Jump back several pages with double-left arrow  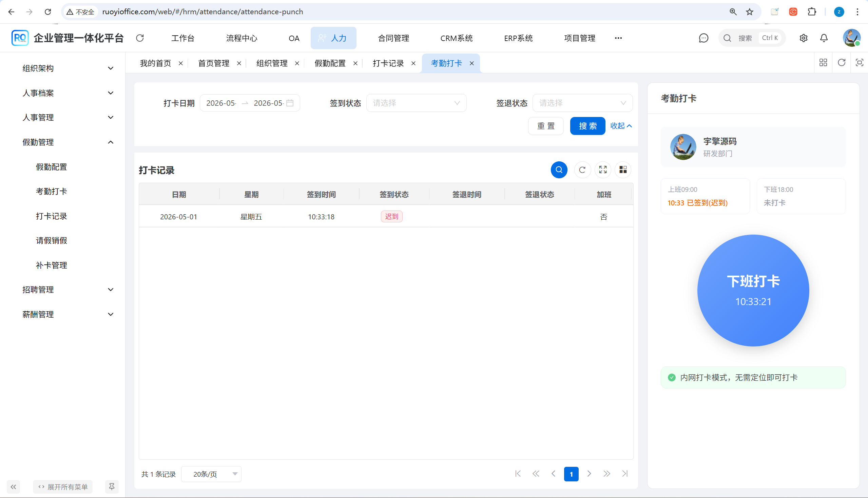pos(536,474)
